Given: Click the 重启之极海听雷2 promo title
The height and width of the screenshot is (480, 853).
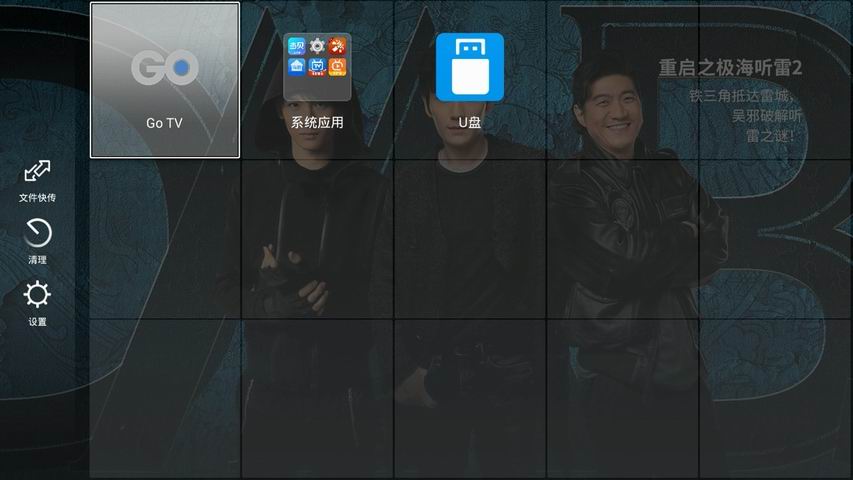Looking at the screenshot, I should pos(730,68).
